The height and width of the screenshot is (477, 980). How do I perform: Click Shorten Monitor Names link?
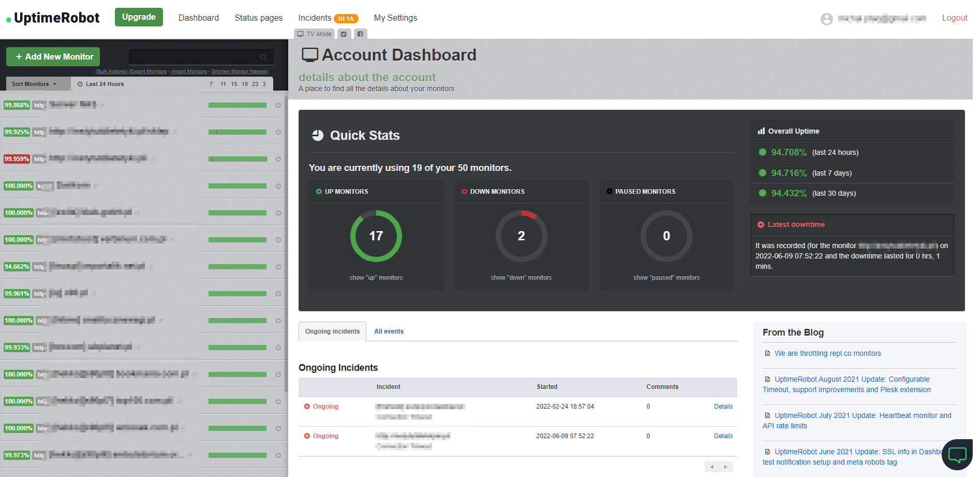(240, 71)
